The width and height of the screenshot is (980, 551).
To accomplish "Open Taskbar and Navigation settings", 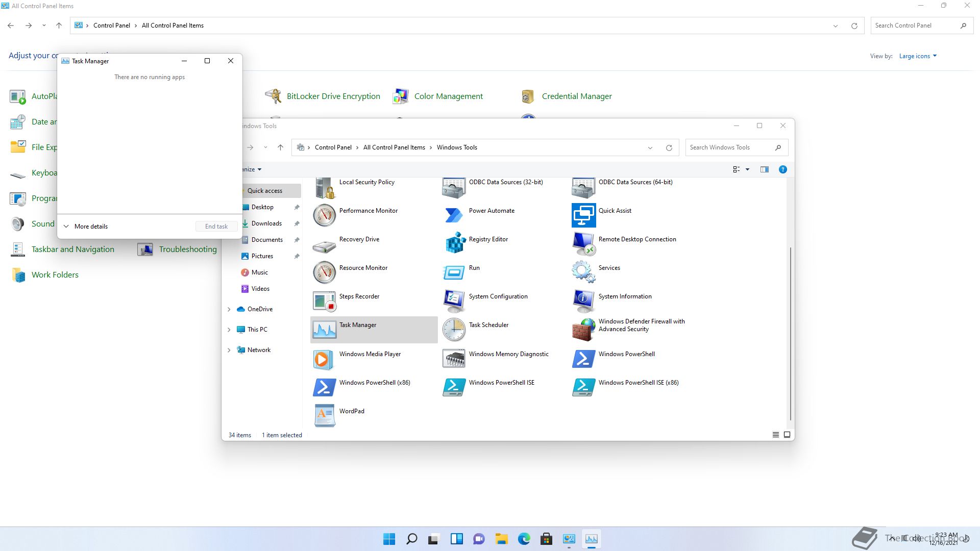I will [x=73, y=249].
